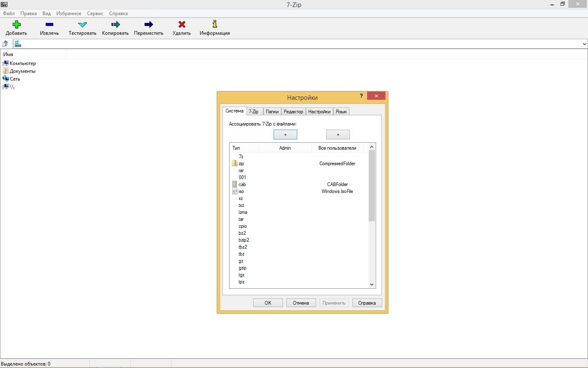This screenshot has width=588, height=368.
Task: Click the iso file type icon
Action: point(235,191)
